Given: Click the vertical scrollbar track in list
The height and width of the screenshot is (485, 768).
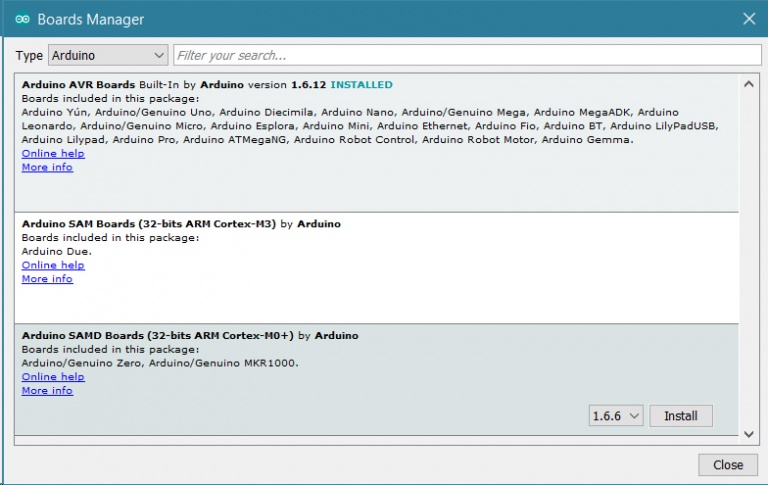Looking at the screenshot, I should 748,260.
